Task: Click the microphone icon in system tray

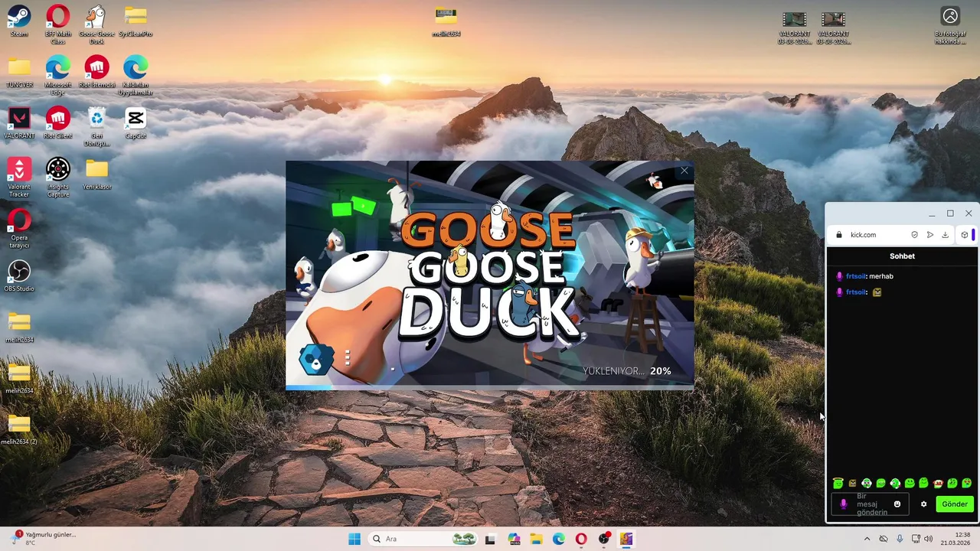Action: pos(899,539)
